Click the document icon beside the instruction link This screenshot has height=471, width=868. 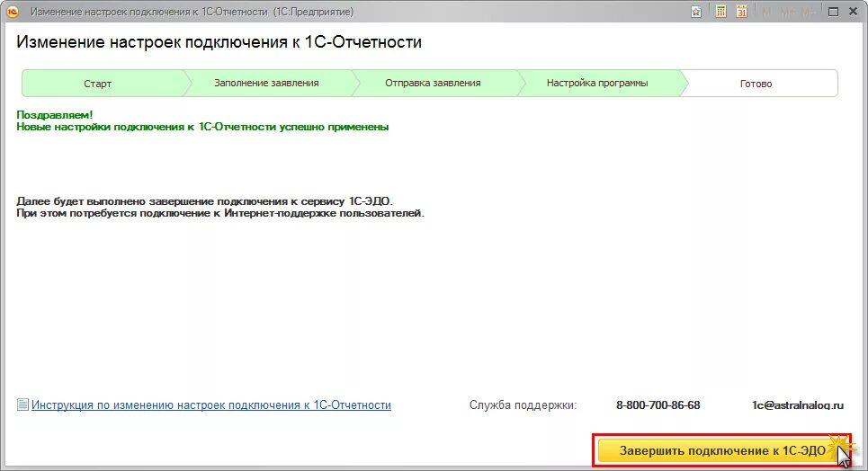(x=22, y=404)
